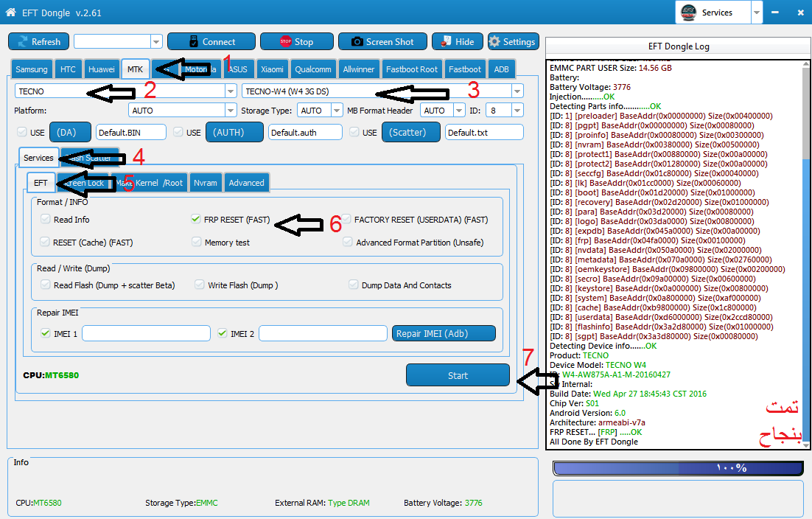Enable Read Flash (Dump + scatter Beta)
The height and width of the screenshot is (519, 812).
point(46,285)
